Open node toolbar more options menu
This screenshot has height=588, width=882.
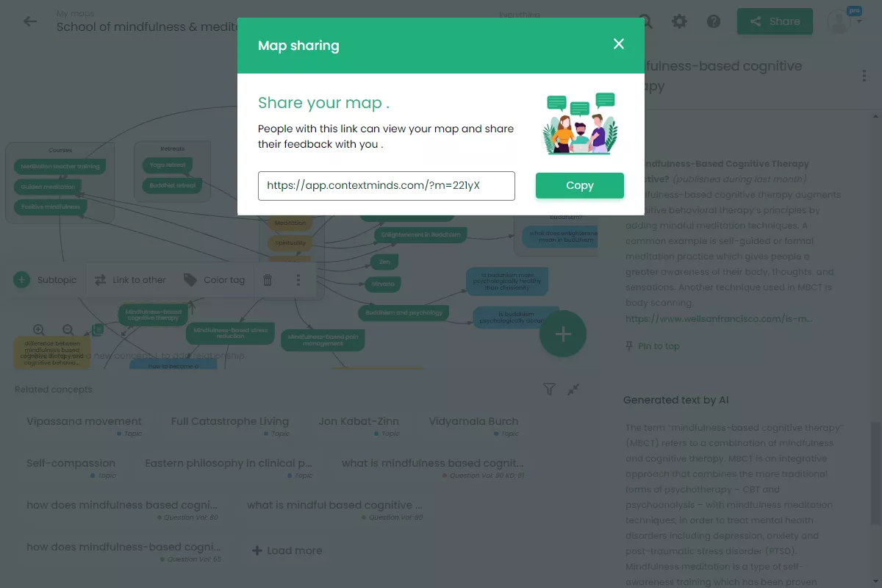[298, 280]
